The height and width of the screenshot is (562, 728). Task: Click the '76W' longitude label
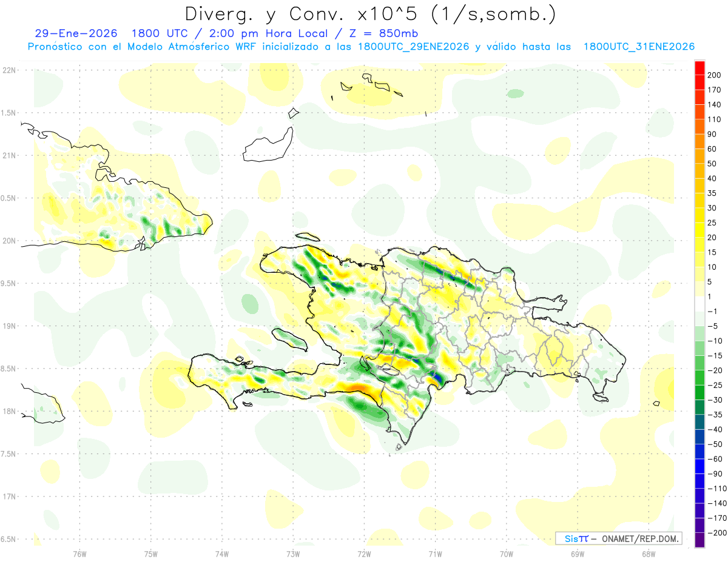click(x=79, y=554)
